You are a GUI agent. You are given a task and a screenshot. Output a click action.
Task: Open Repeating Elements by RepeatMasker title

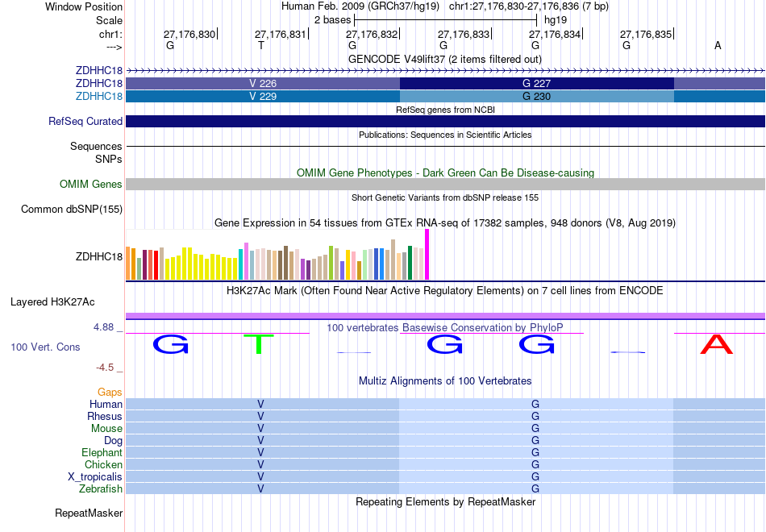pyautogui.click(x=445, y=502)
